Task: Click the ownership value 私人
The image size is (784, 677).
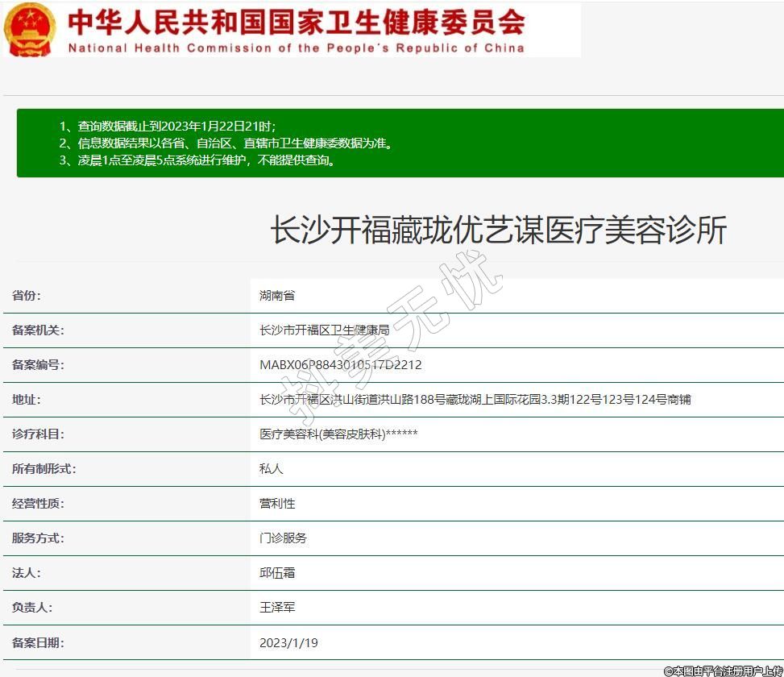Action: pos(272,469)
